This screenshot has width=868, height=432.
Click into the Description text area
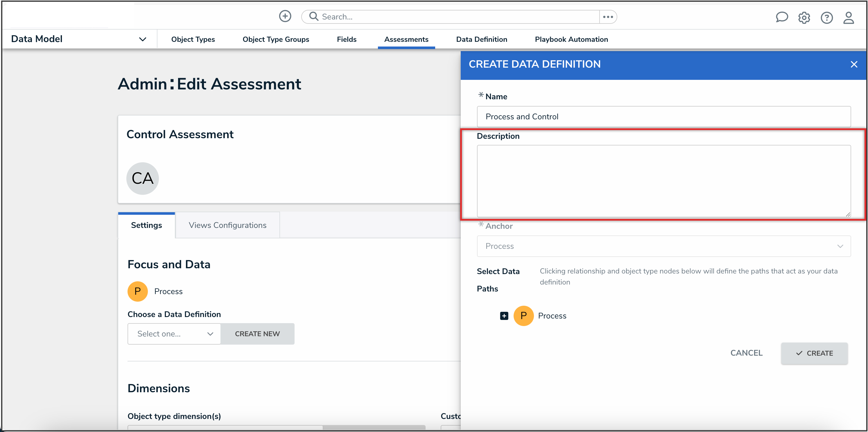(x=663, y=181)
